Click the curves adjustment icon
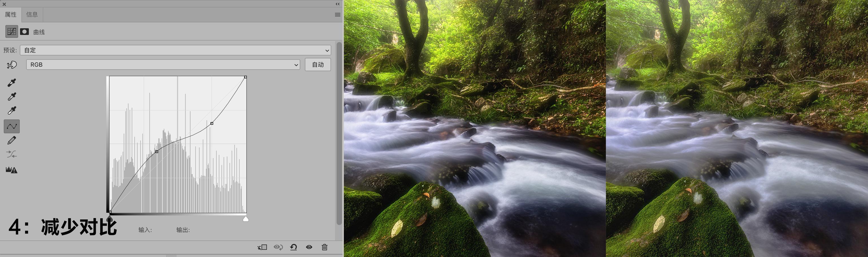868x257 pixels. point(12,32)
